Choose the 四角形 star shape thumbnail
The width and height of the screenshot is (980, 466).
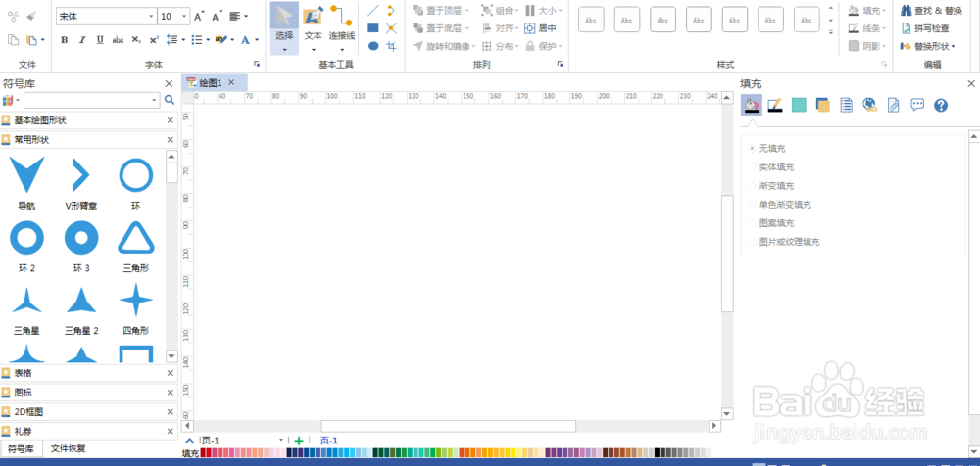135,300
